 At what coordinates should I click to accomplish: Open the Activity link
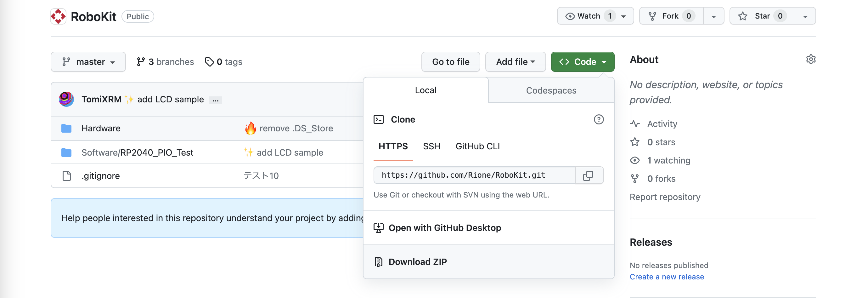[x=662, y=124]
